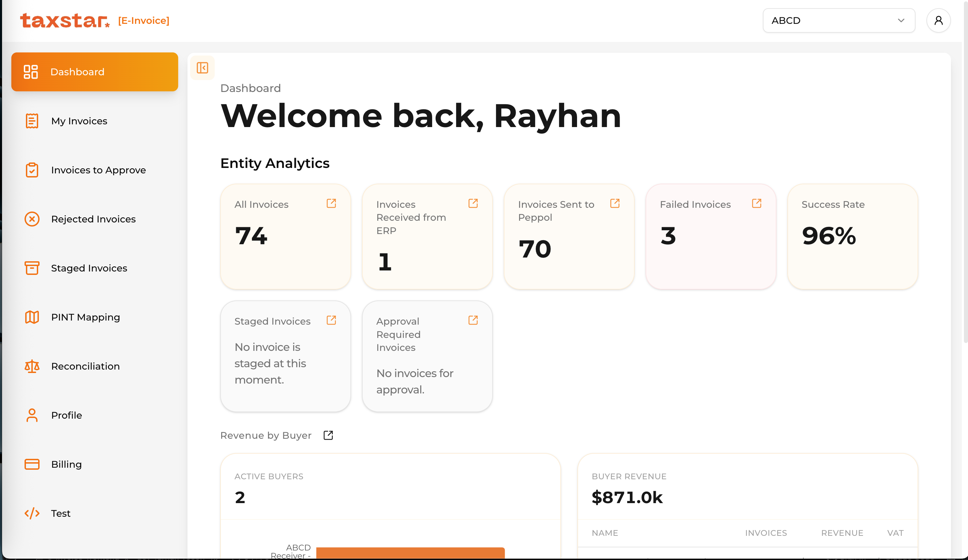Screen dimensions: 968x560
Task: Click the VAT column header
Action: (895, 533)
